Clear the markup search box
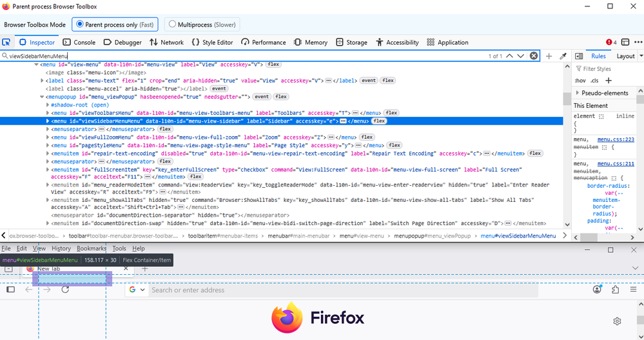The width and height of the screenshot is (644, 340). (x=534, y=56)
